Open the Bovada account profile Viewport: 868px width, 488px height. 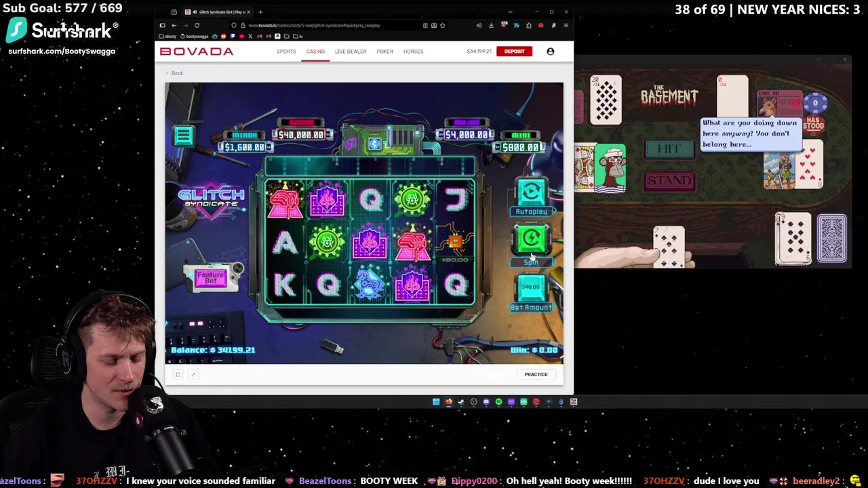click(x=550, y=52)
